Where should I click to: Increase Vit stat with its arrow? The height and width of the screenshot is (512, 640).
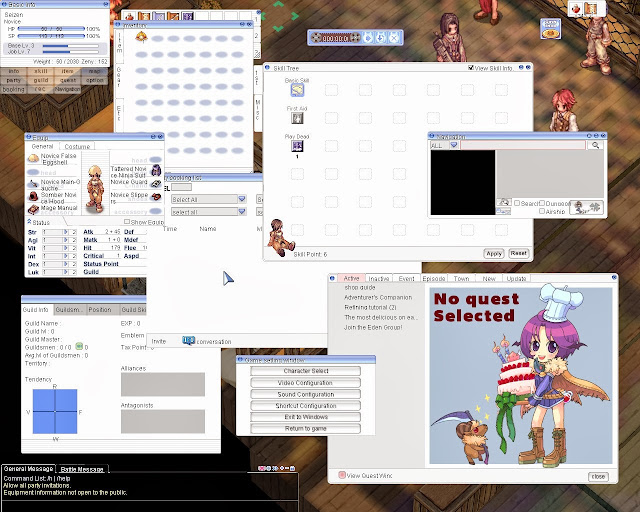(x=65, y=248)
